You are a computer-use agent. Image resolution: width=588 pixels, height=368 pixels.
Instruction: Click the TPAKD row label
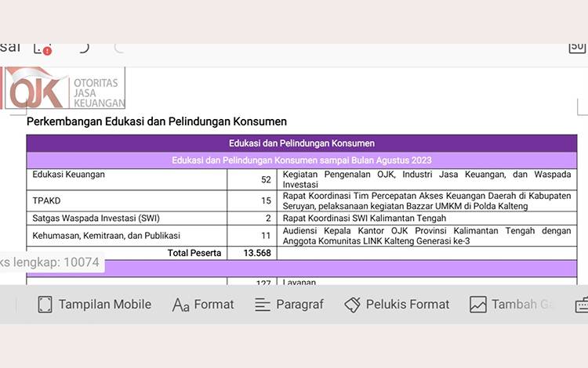46,200
